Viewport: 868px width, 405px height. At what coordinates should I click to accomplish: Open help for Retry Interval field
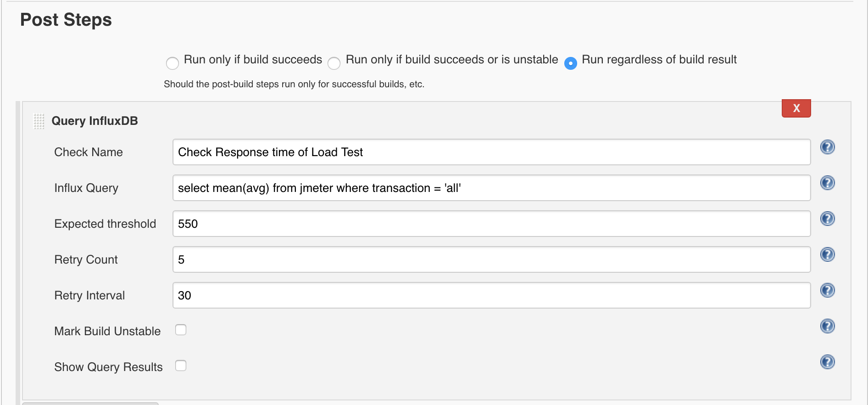click(x=827, y=291)
